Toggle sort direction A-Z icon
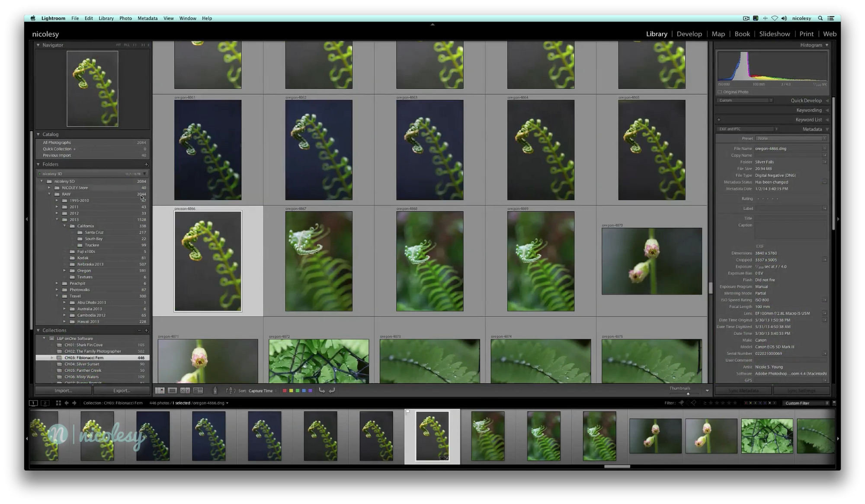 tap(231, 390)
